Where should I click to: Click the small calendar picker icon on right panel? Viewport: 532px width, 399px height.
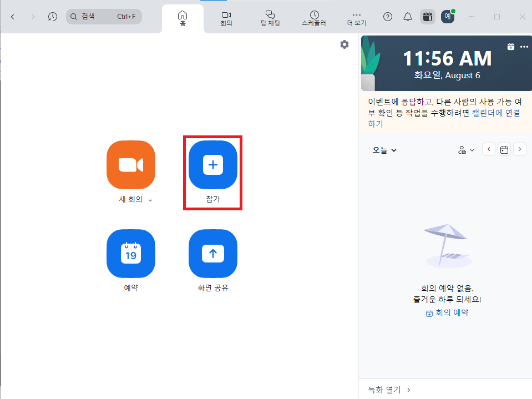click(504, 149)
